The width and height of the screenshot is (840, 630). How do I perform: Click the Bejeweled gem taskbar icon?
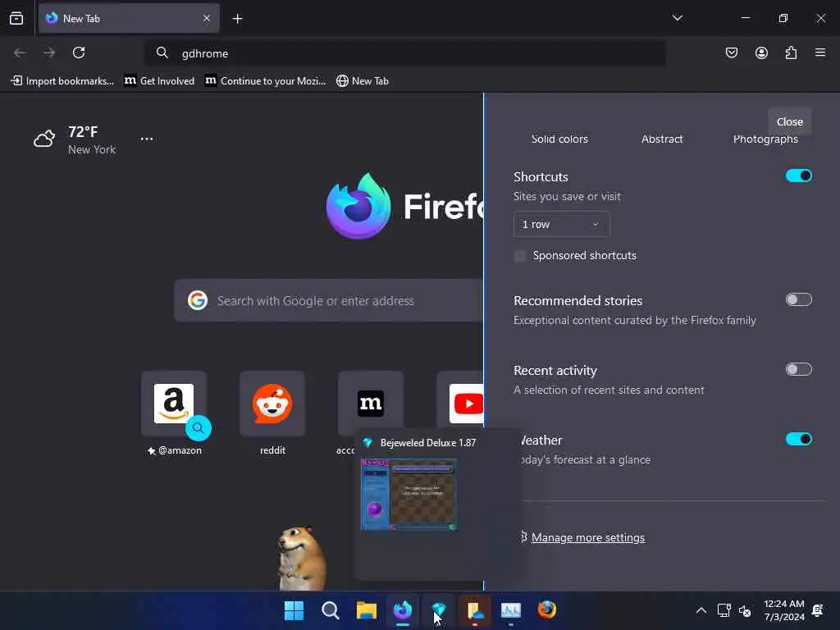click(x=439, y=609)
